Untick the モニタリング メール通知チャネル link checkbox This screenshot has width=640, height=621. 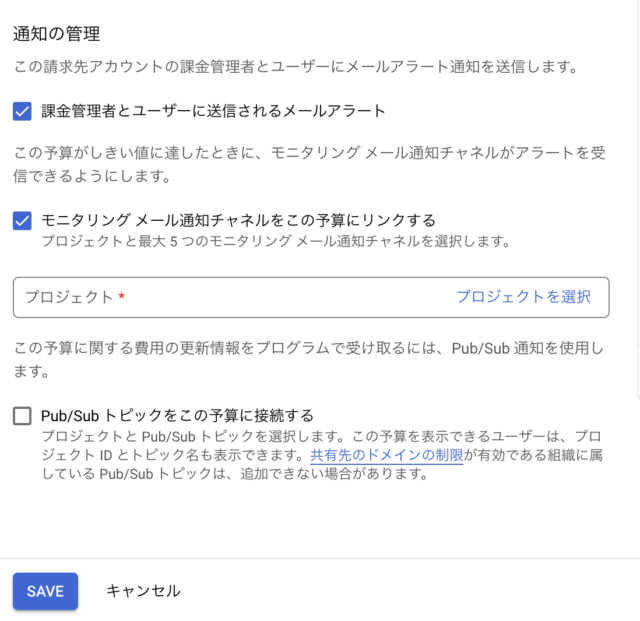point(22,221)
